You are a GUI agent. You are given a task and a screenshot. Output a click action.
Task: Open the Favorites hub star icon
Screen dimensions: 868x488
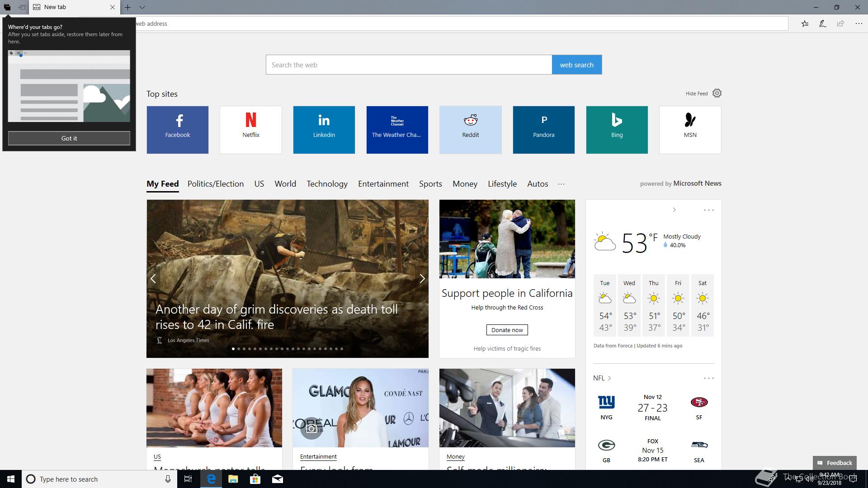805,23
